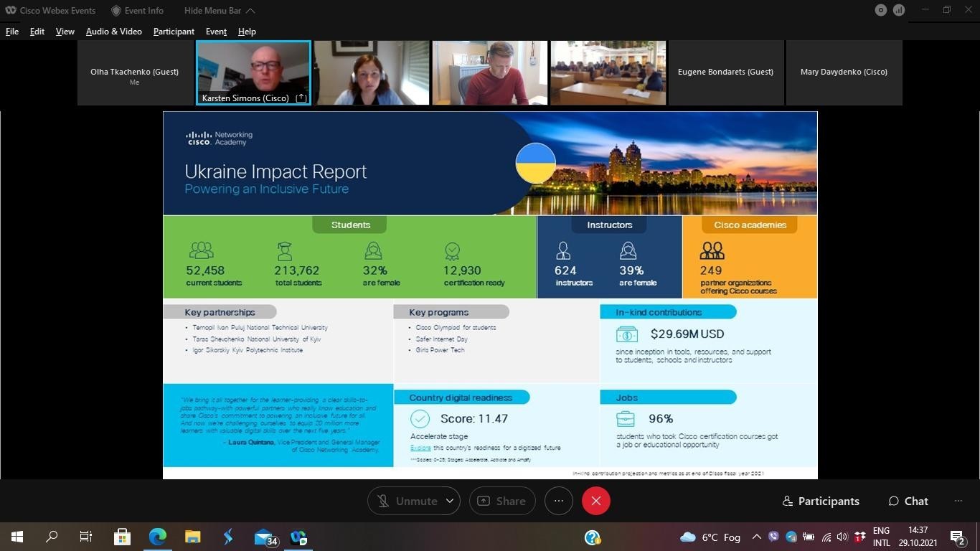The height and width of the screenshot is (551, 980).
Task: Click the red gift-box tray icon
Action: [859, 537]
